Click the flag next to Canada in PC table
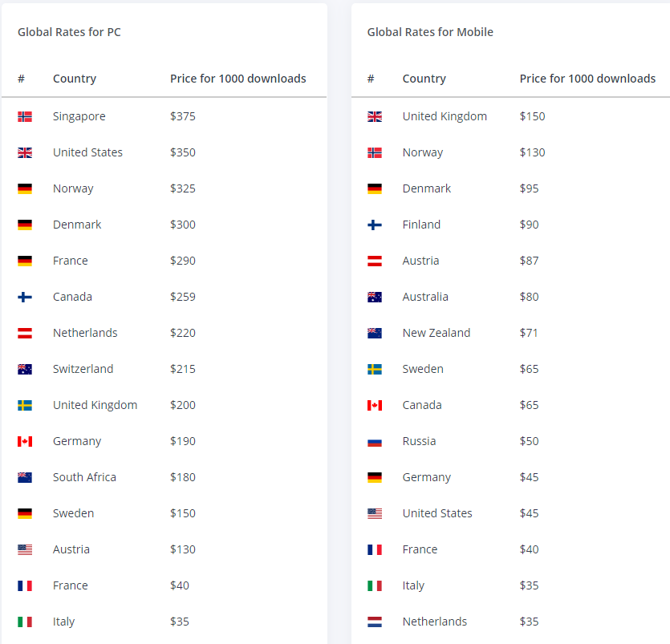This screenshot has height=644, width=670. point(25,297)
